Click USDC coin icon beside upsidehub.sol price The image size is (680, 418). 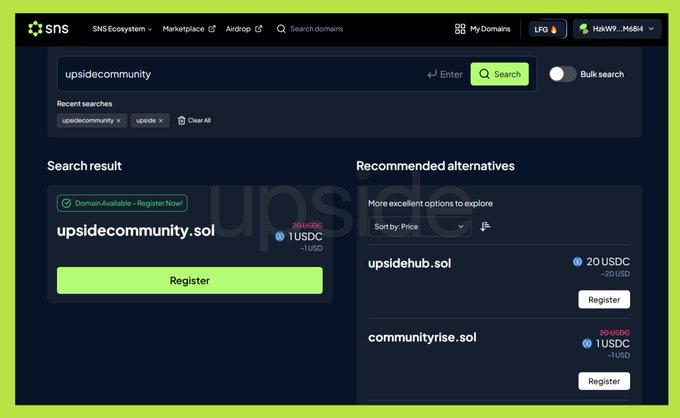point(577,262)
